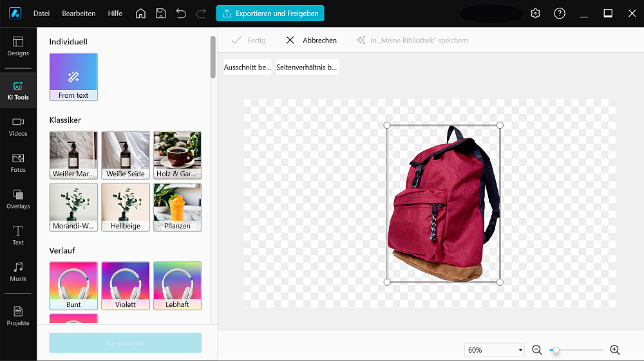
Task: Click Exportieren und Freigeben button
Action: 270,14
